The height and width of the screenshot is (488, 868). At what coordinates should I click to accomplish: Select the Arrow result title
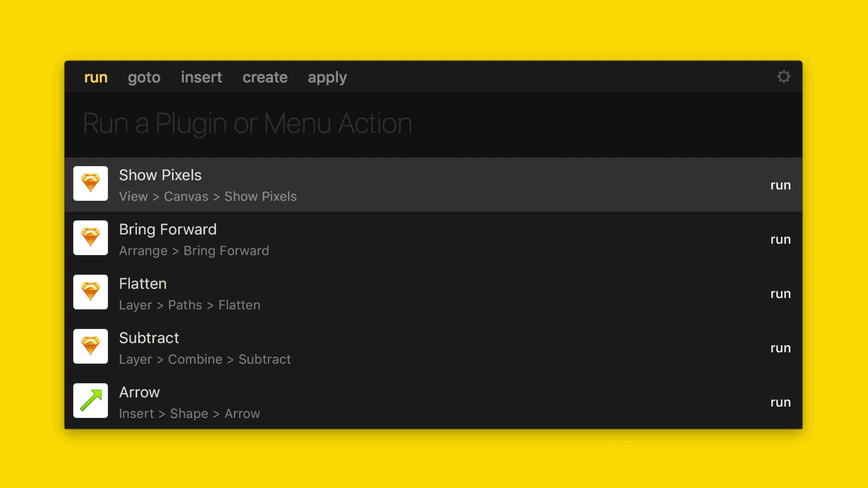[x=139, y=392]
